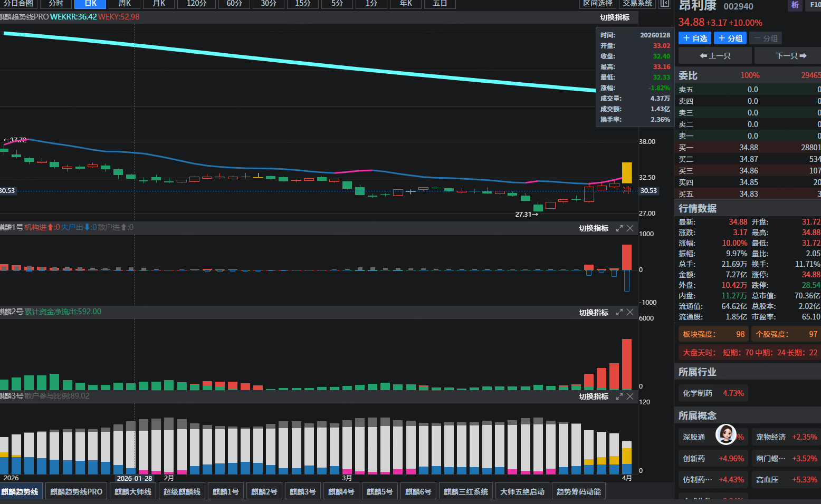Switch to the 周K weekly chart
821x504 pixels.
(x=125, y=4)
